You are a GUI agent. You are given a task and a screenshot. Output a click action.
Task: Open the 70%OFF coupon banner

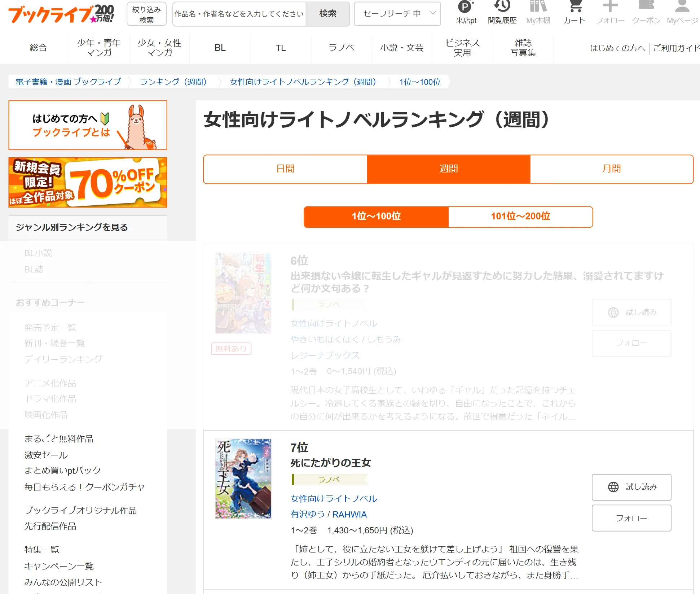pos(88,182)
